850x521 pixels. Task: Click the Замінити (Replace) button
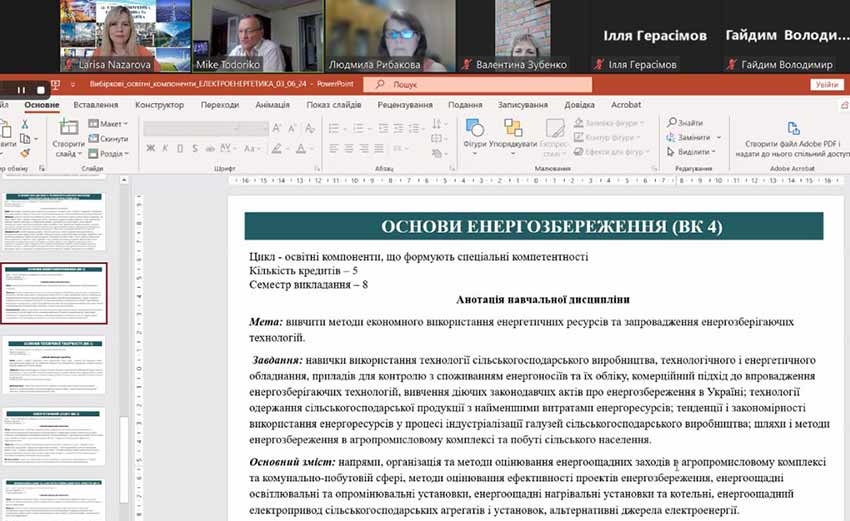(x=693, y=137)
